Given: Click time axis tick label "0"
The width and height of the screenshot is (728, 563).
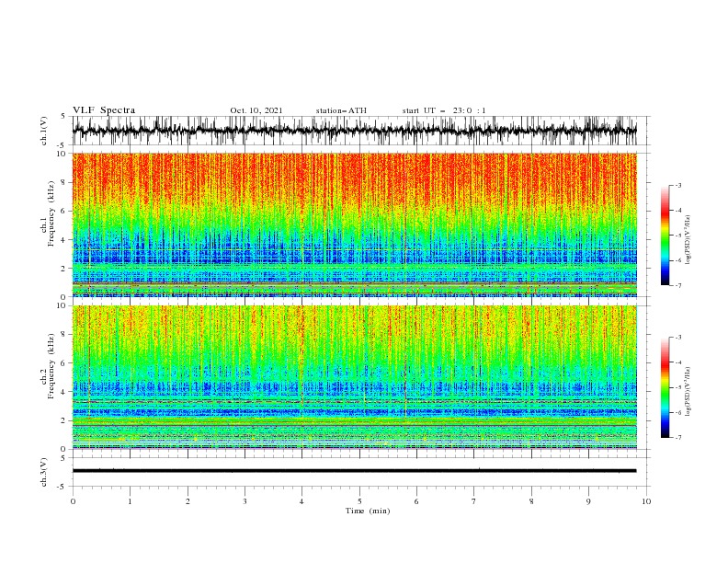Looking at the screenshot, I should (x=73, y=501).
